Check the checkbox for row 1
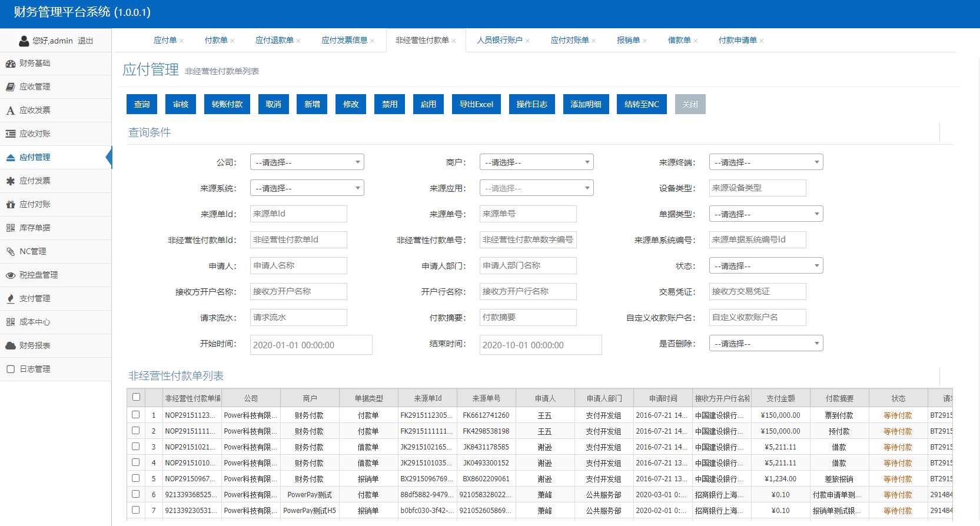 (x=136, y=415)
